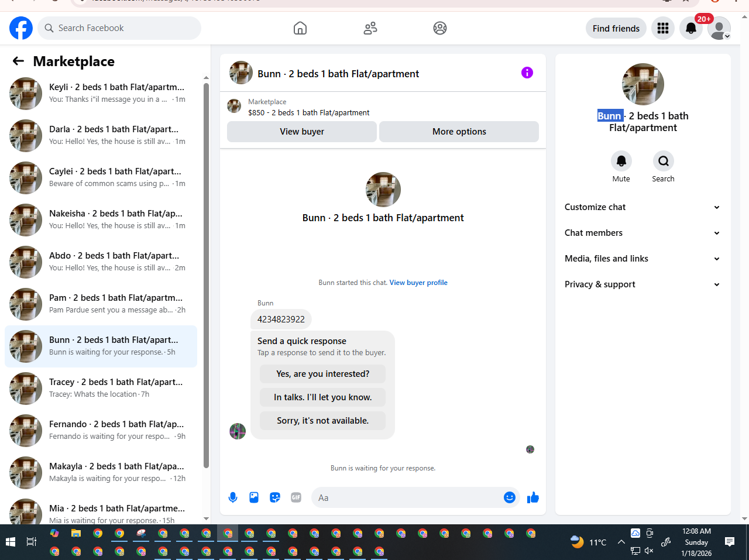Expand Privacy & support section
749x560 pixels.
pos(643,284)
